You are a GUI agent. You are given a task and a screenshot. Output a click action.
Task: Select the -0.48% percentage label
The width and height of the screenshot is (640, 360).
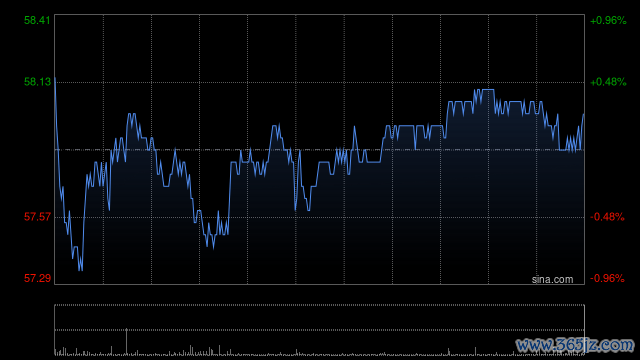pos(607,217)
